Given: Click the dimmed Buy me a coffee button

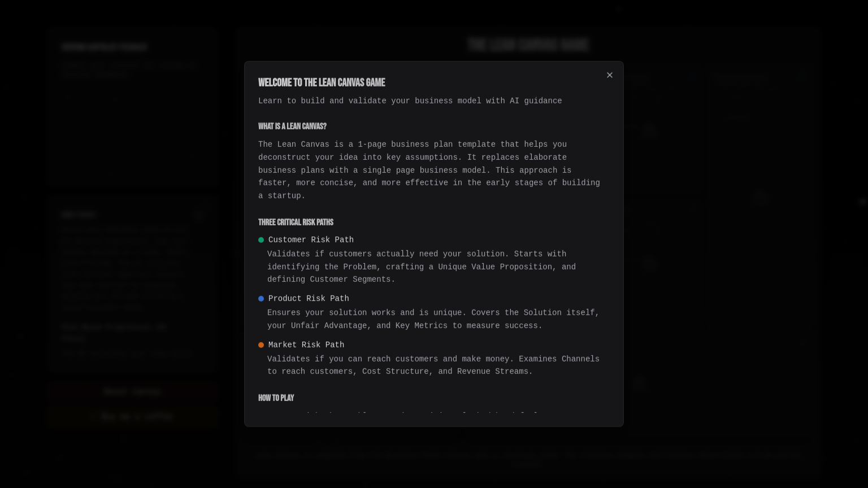Looking at the screenshot, I should [133, 417].
